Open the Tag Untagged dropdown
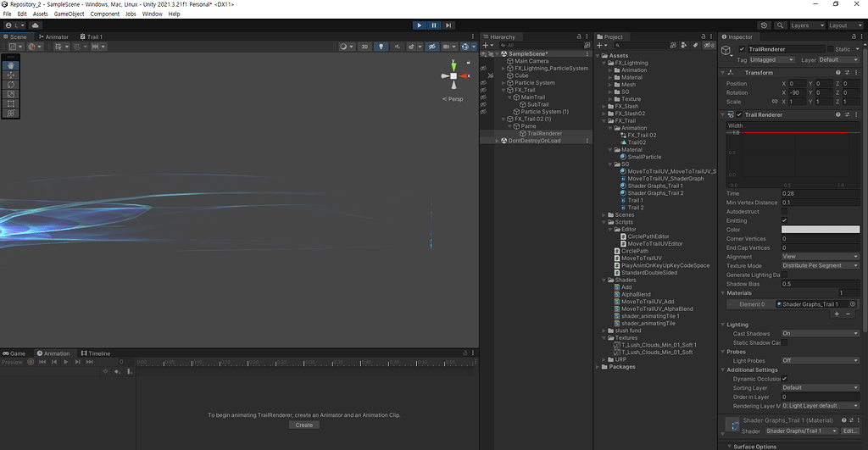The image size is (868, 450). tap(772, 60)
